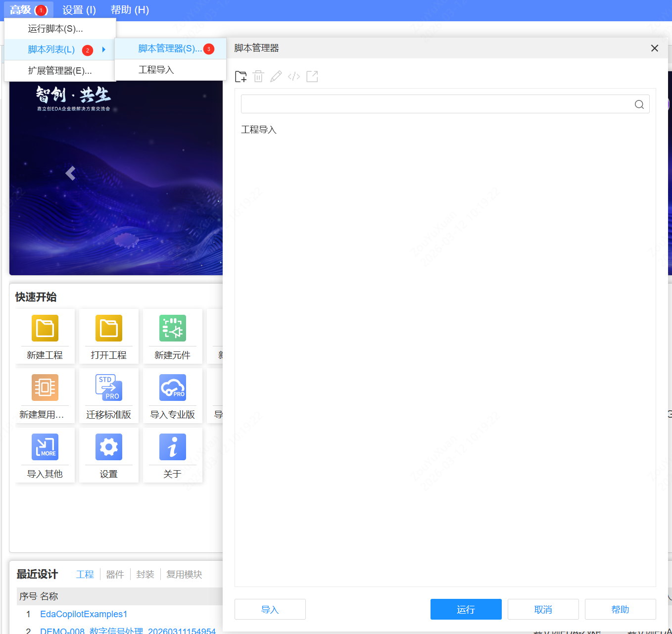Click the blue 运行 button
This screenshot has width=672, height=634.
pyautogui.click(x=466, y=609)
